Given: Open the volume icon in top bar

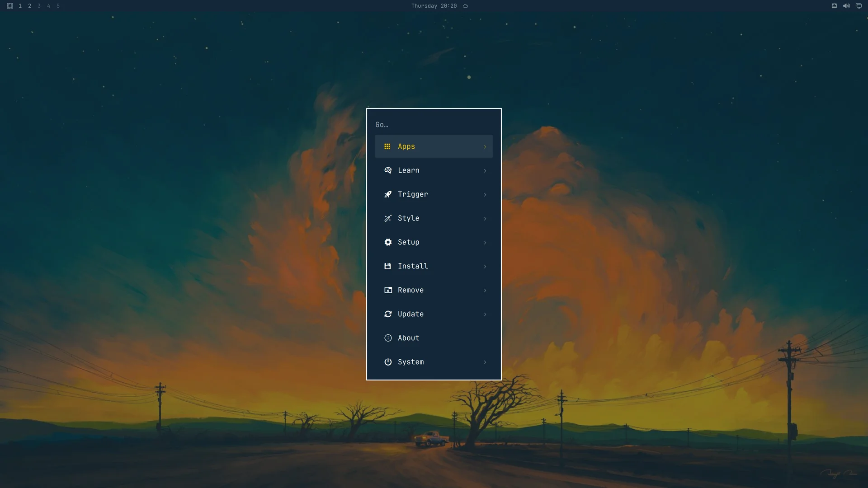Looking at the screenshot, I should click(846, 6).
